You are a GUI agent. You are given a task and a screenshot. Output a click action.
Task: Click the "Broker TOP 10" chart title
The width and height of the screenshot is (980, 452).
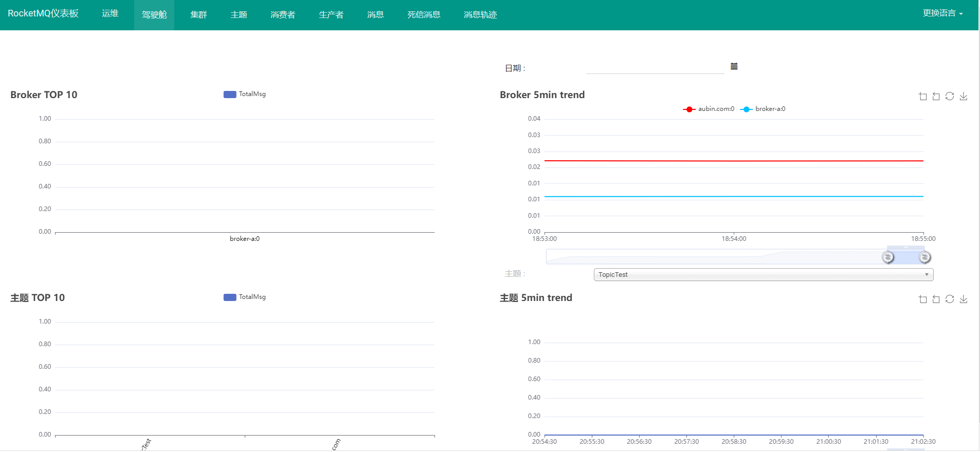pos(44,95)
